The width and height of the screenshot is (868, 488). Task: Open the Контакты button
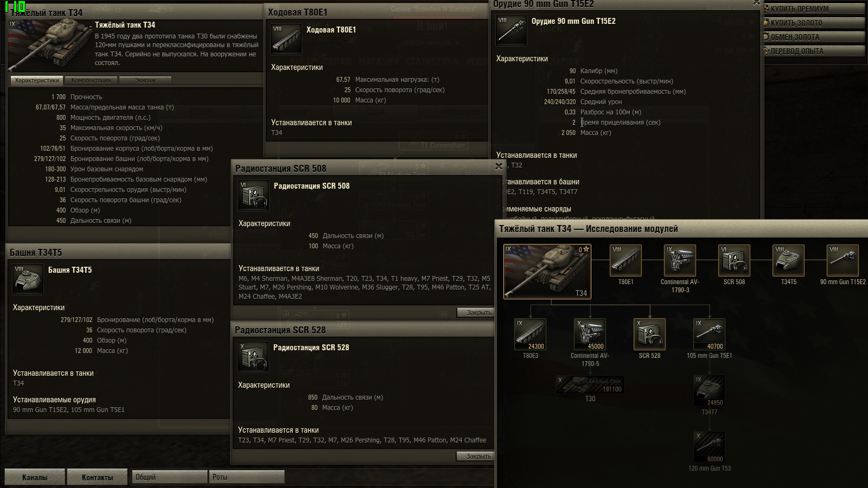(97, 477)
